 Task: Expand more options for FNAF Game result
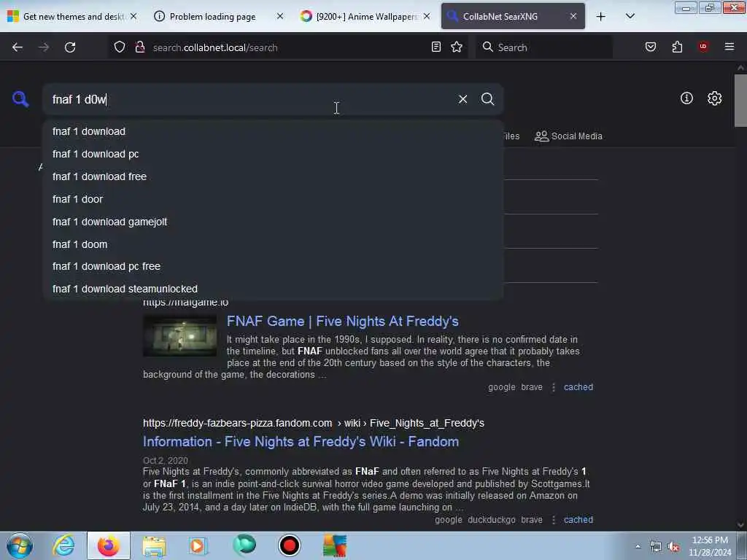[x=553, y=387]
